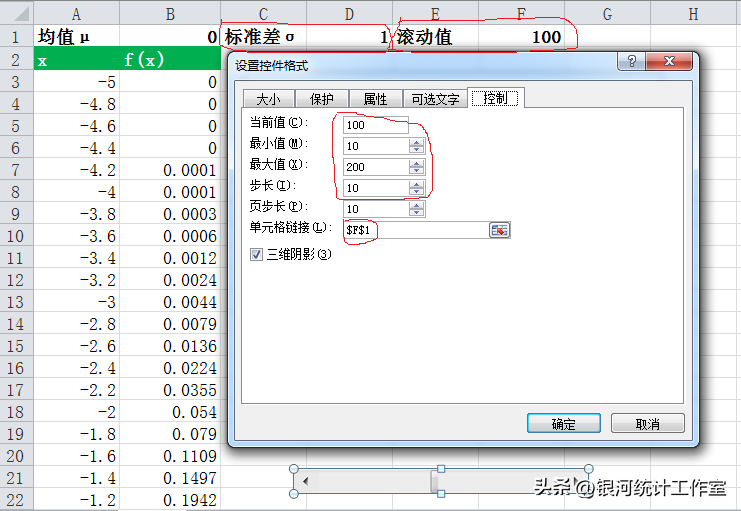
Task: Select column A header
Action: [77, 13]
